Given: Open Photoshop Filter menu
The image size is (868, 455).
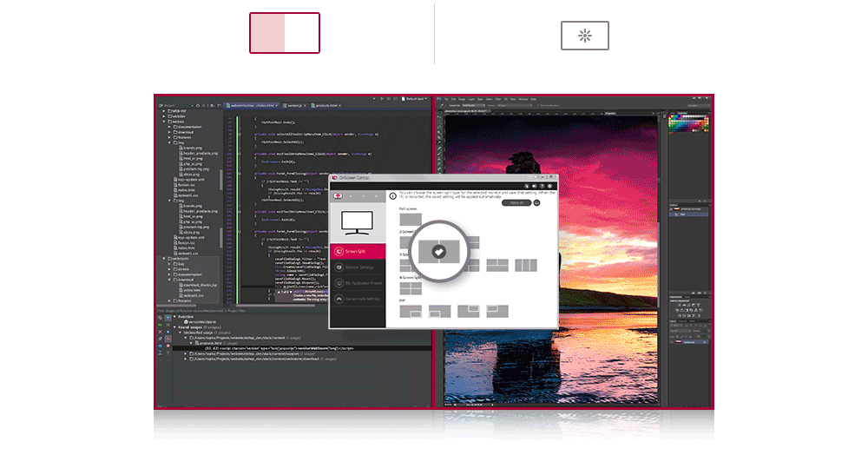Looking at the screenshot, I should tap(498, 99).
